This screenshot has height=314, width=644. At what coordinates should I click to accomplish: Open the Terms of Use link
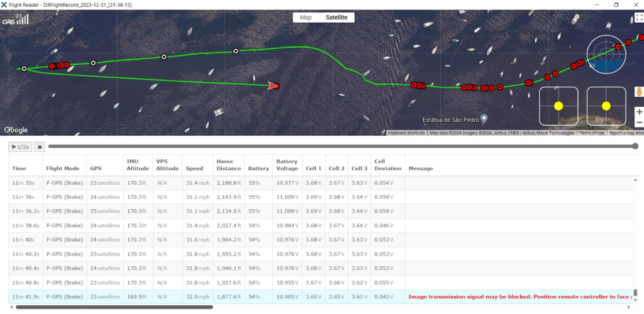pyautogui.click(x=592, y=133)
